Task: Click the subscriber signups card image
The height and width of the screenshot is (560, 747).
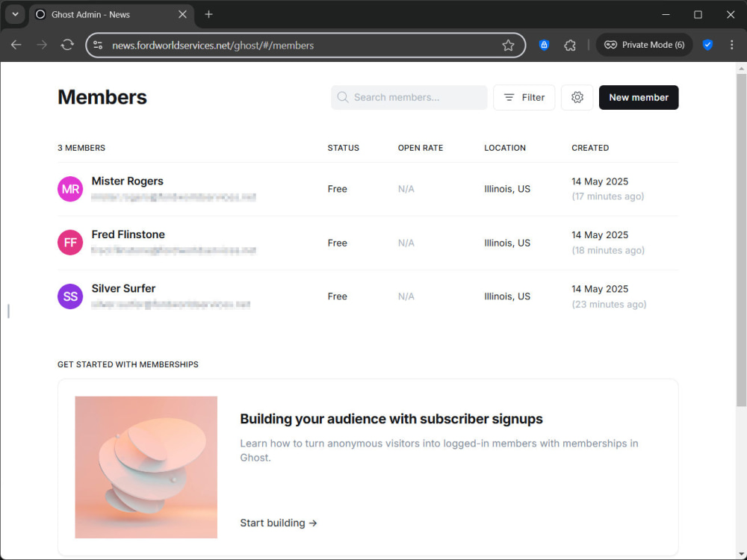Action: tap(146, 467)
